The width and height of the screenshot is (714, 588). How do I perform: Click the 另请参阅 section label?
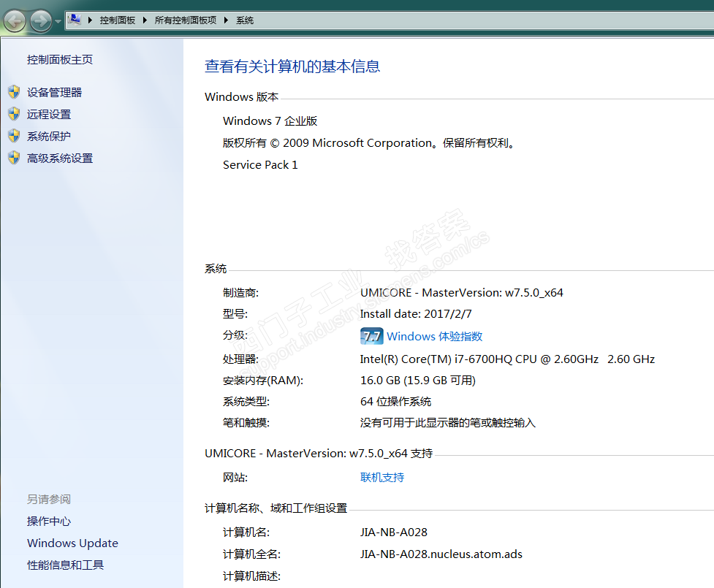[x=49, y=500]
